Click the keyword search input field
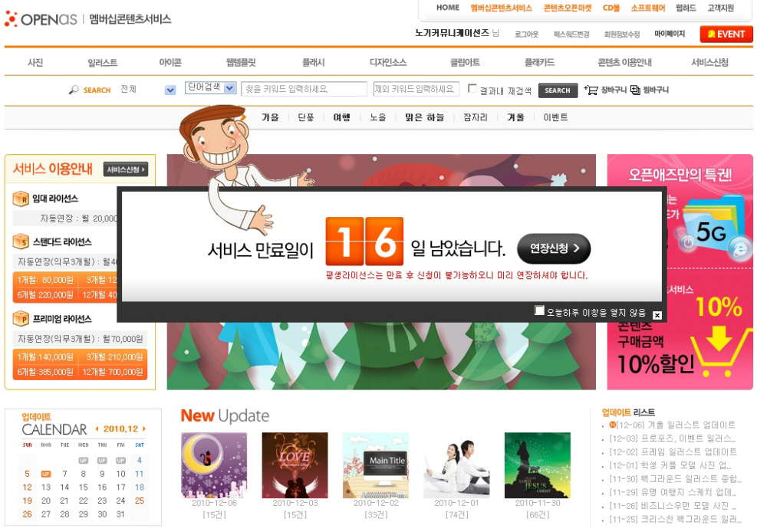 pos(304,90)
